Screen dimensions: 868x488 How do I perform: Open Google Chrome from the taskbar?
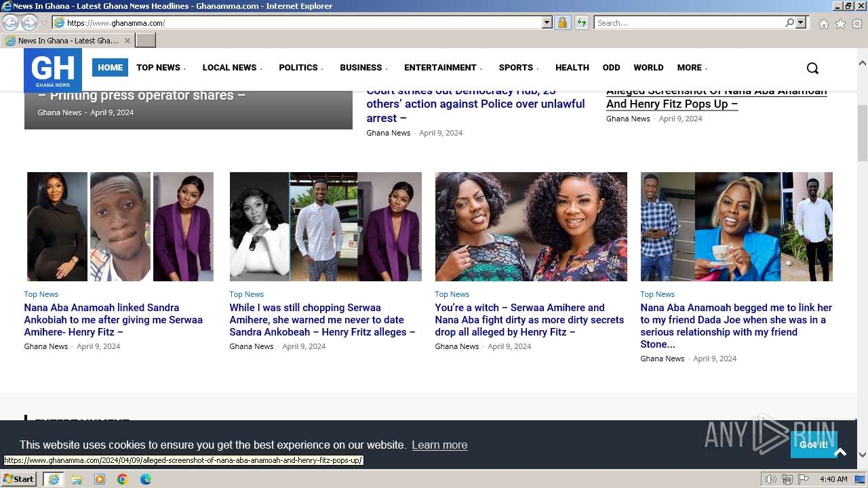click(123, 479)
